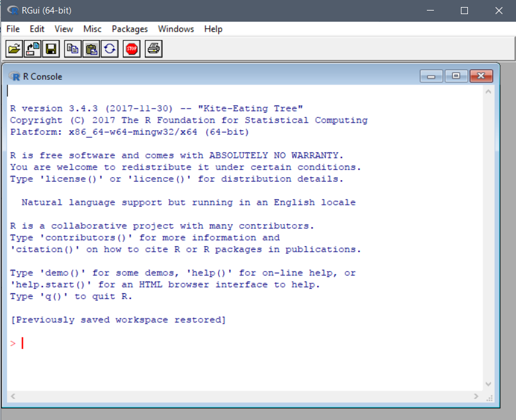Click "[Previously saved workspace restored]" text

pos(118,320)
